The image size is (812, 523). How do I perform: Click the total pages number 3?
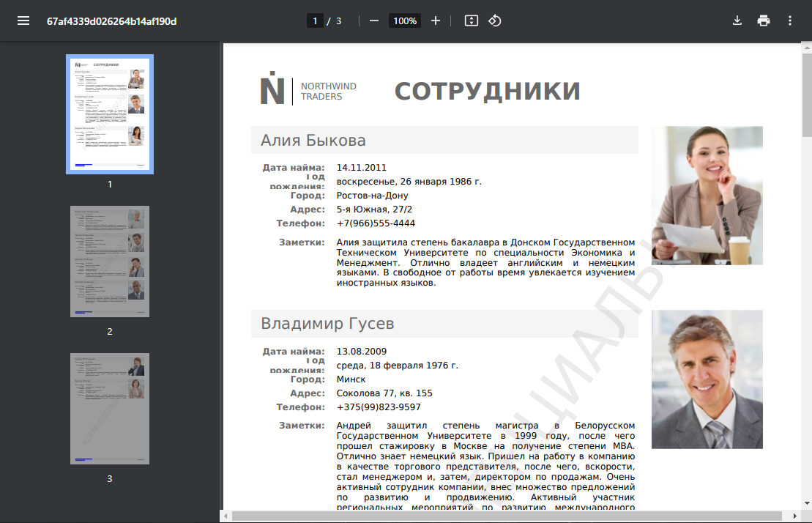point(339,21)
